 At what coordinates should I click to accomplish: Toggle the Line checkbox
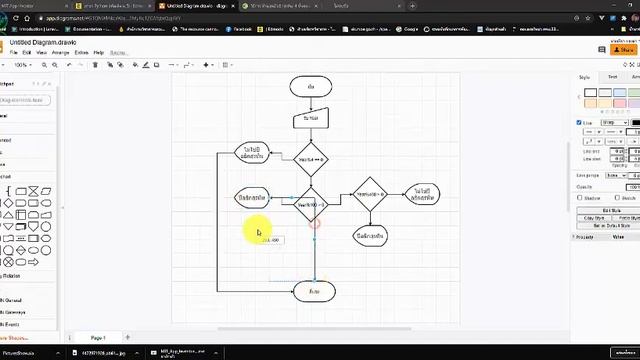click(579, 122)
